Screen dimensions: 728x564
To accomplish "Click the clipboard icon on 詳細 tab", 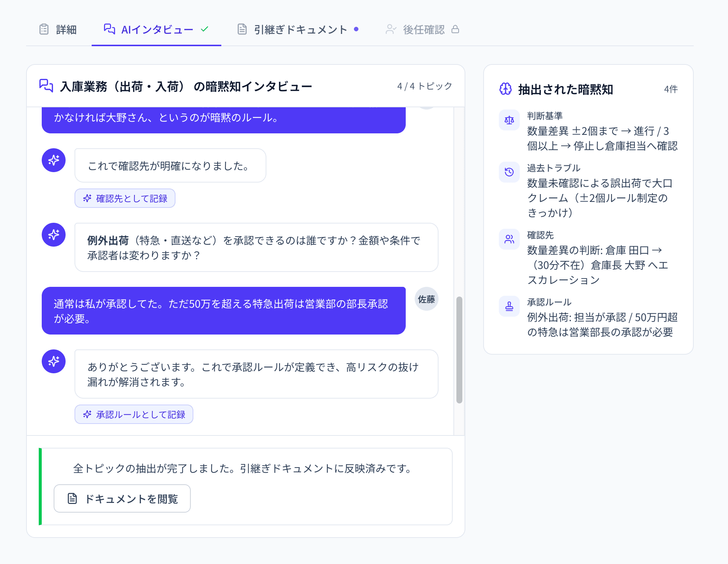I will [x=44, y=29].
